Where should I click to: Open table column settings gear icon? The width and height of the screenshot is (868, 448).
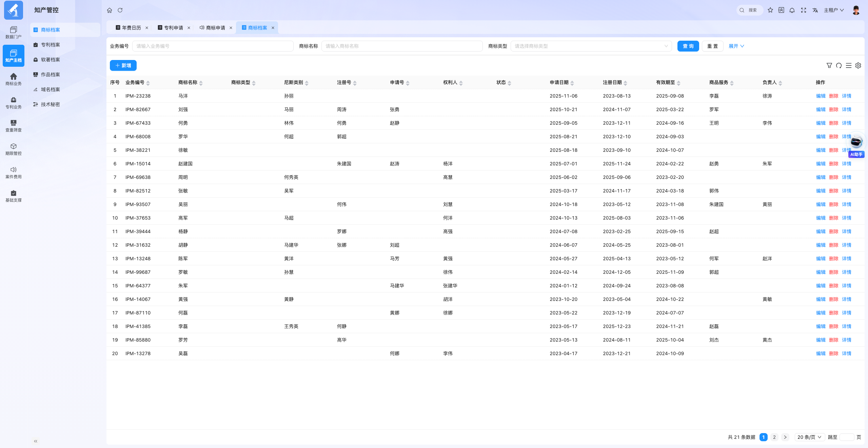pos(858,65)
